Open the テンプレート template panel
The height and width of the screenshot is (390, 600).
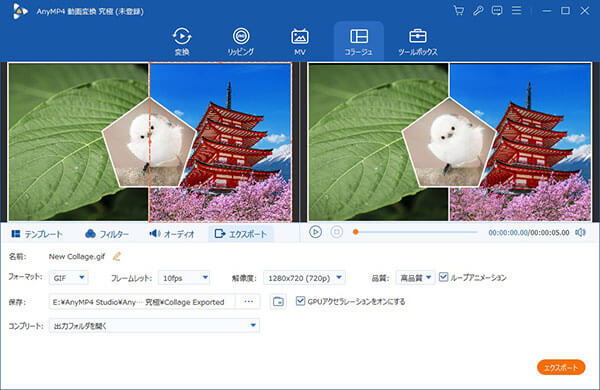37,234
